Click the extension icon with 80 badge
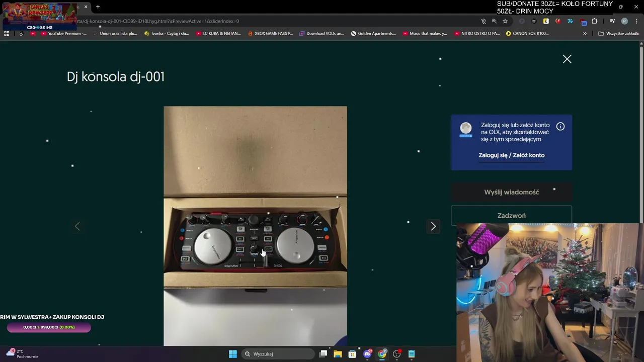This screenshot has width=644, height=362. pos(583,22)
